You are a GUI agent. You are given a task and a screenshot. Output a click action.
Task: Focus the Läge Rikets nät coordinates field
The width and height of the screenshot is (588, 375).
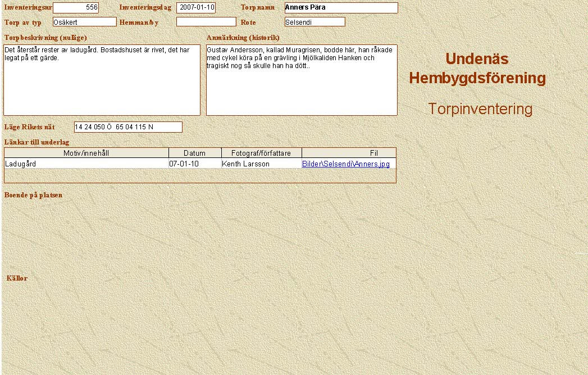(x=128, y=127)
